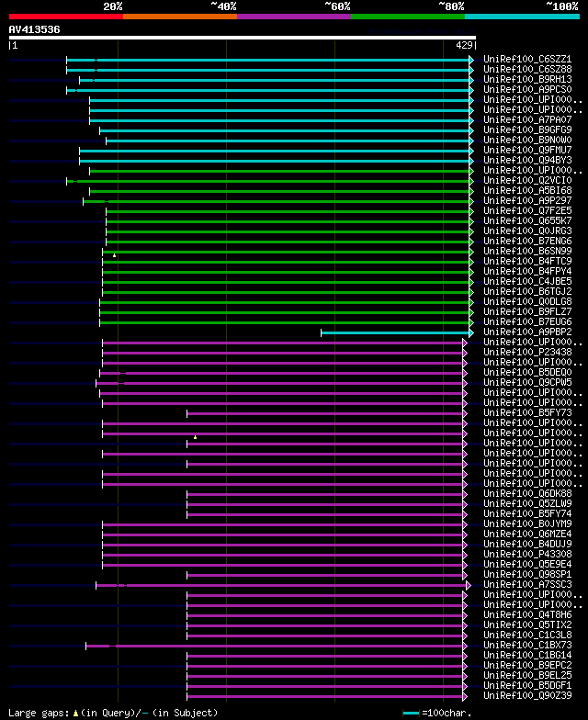The image size is (588, 720).
Task: Select the UniRef100_B4FPY4 label
Action: 527,272
